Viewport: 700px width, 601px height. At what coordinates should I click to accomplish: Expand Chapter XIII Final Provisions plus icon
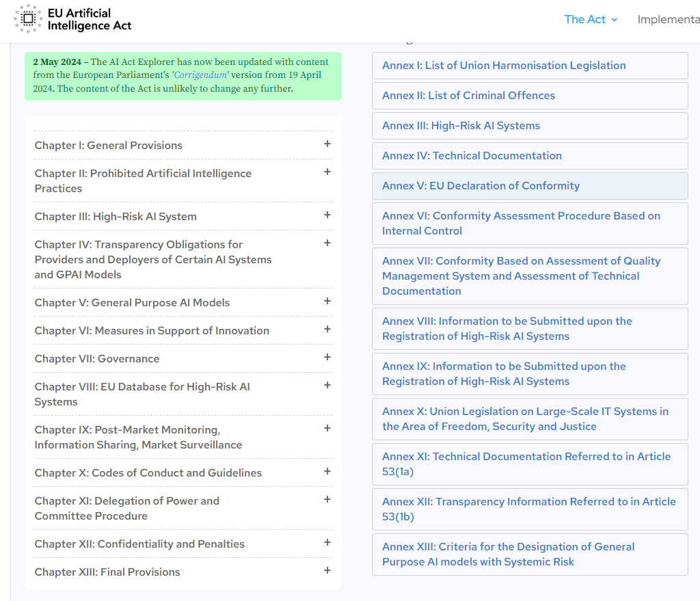(x=327, y=570)
